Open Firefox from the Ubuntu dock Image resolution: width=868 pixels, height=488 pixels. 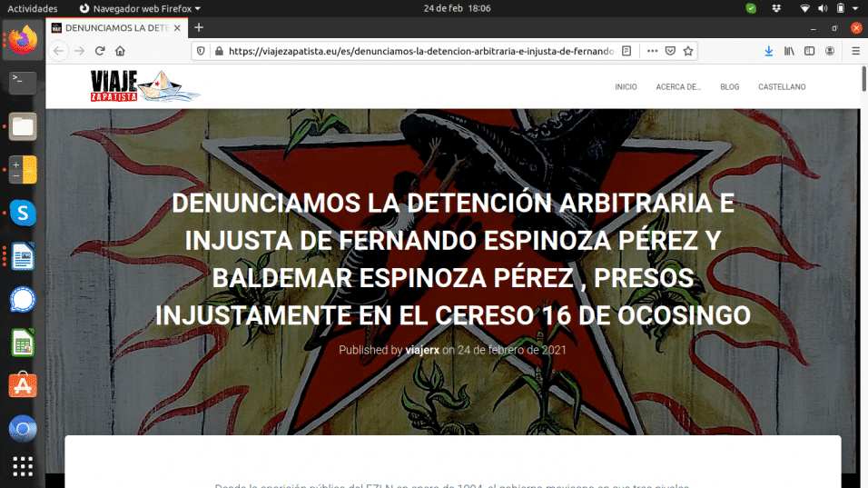[23, 40]
